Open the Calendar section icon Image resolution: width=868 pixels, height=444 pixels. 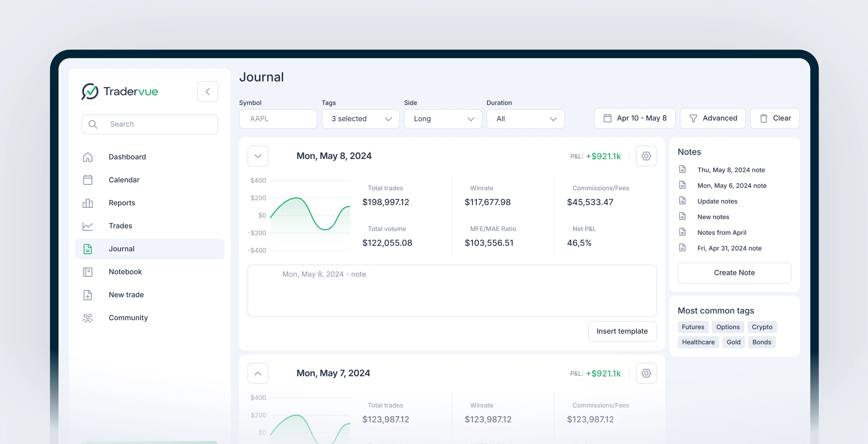[88, 180]
